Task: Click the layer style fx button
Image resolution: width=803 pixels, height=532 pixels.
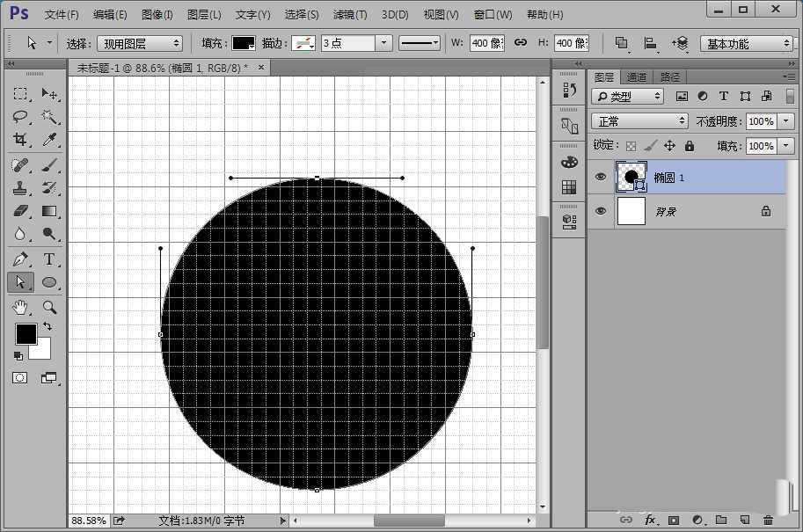Action: (651, 521)
